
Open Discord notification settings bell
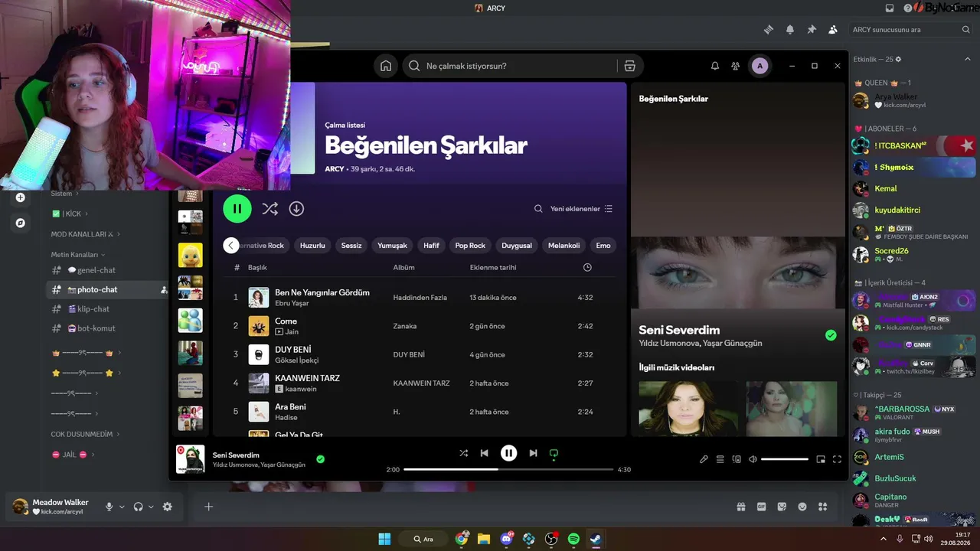pyautogui.click(x=790, y=29)
